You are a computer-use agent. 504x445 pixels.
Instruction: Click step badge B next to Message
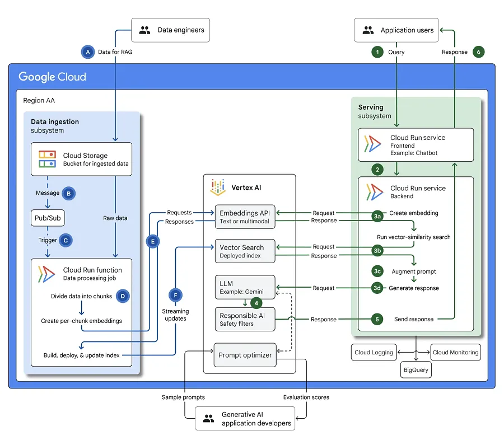pos(68,194)
